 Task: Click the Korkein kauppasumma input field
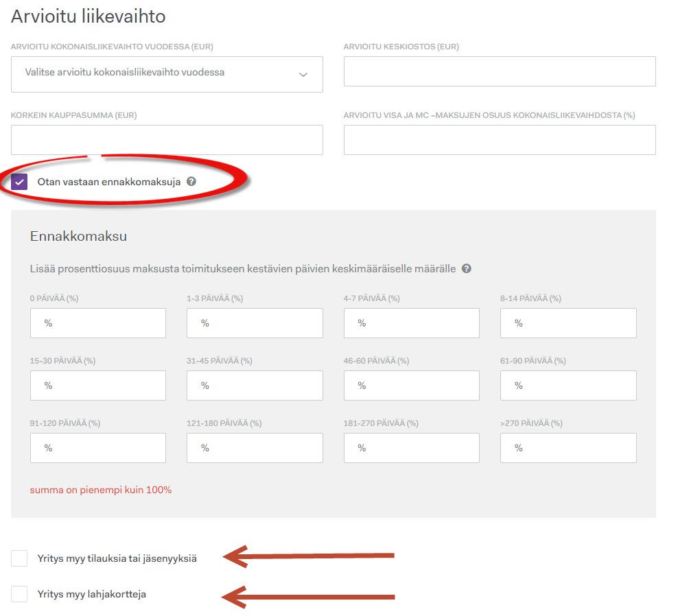tap(167, 140)
